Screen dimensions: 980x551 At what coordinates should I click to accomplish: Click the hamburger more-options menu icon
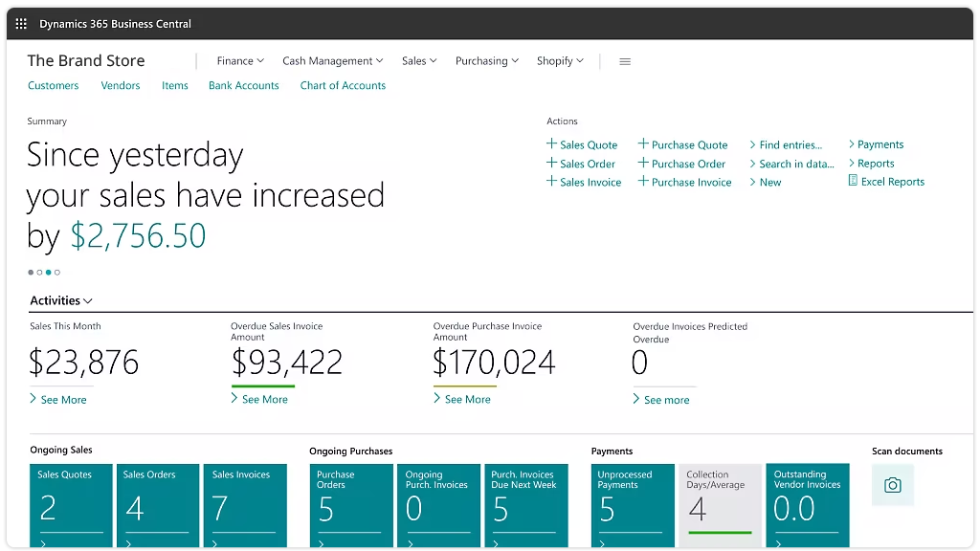[x=625, y=61]
